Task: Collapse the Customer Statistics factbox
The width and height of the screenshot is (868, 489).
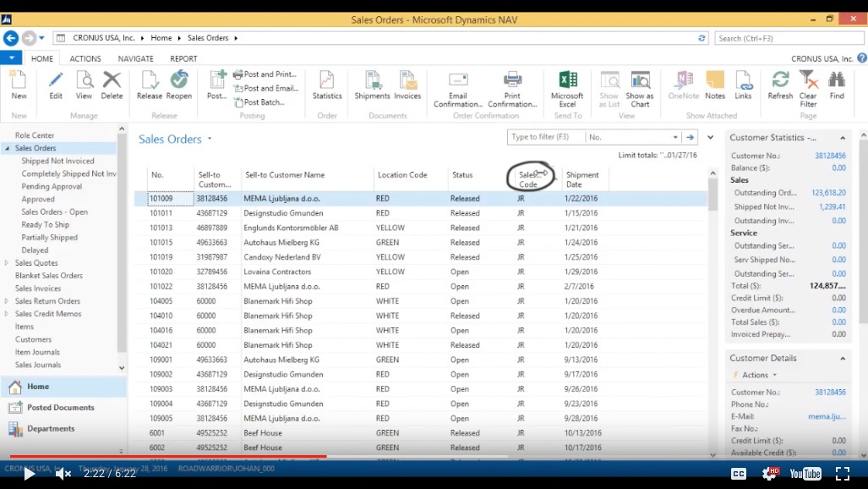Action: 843,138
